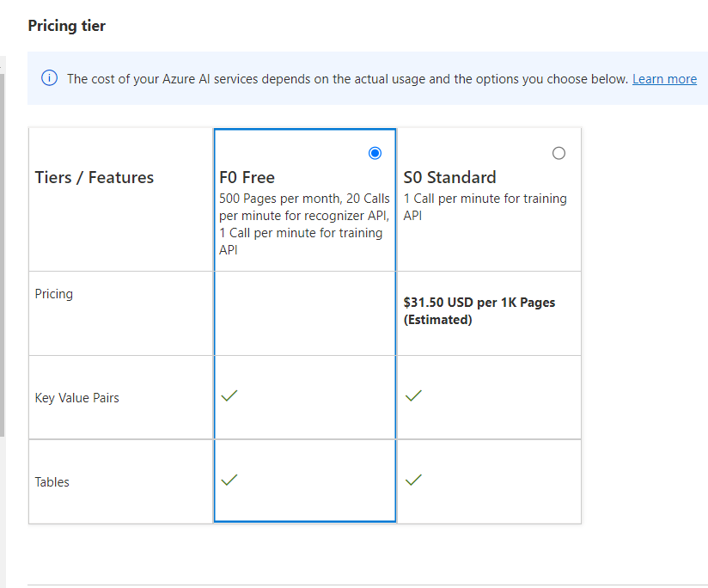Image resolution: width=708 pixels, height=588 pixels.
Task: Click the $31.50 USD per 1K Pages price
Action: tap(479, 310)
